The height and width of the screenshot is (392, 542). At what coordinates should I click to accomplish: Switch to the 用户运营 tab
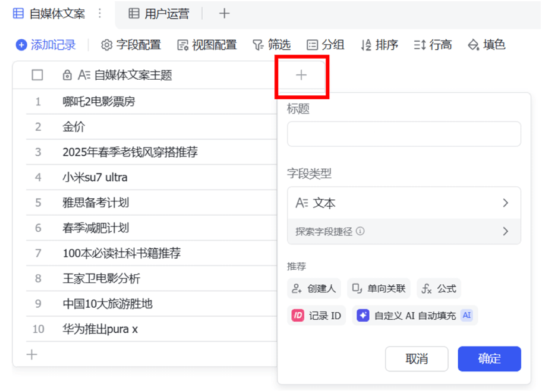pyautogui.click(x=158, y=14)
